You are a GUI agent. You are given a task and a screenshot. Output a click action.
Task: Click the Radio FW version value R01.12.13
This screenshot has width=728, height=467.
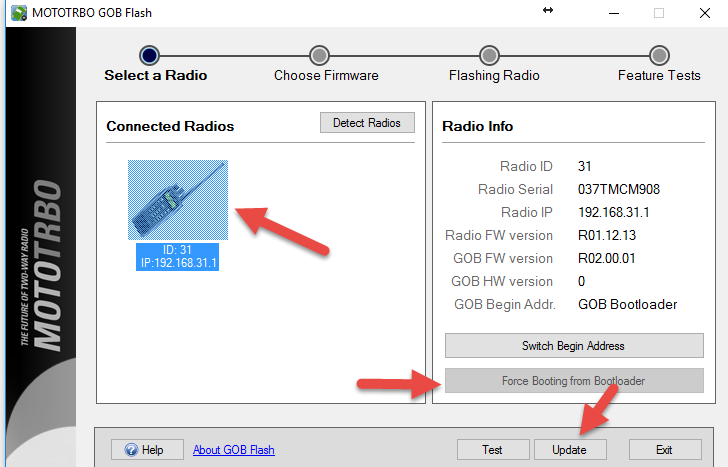[x=607, y=235]
